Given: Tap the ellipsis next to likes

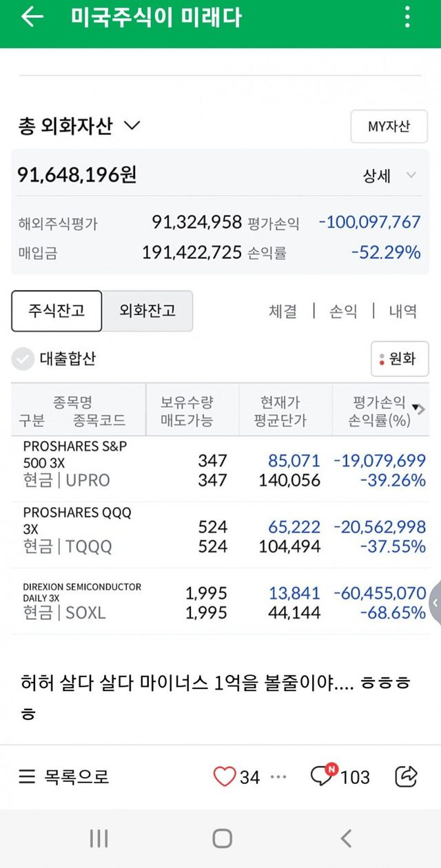Looking at the screenshot, I should pyautogui.click(x=278, y=776).
